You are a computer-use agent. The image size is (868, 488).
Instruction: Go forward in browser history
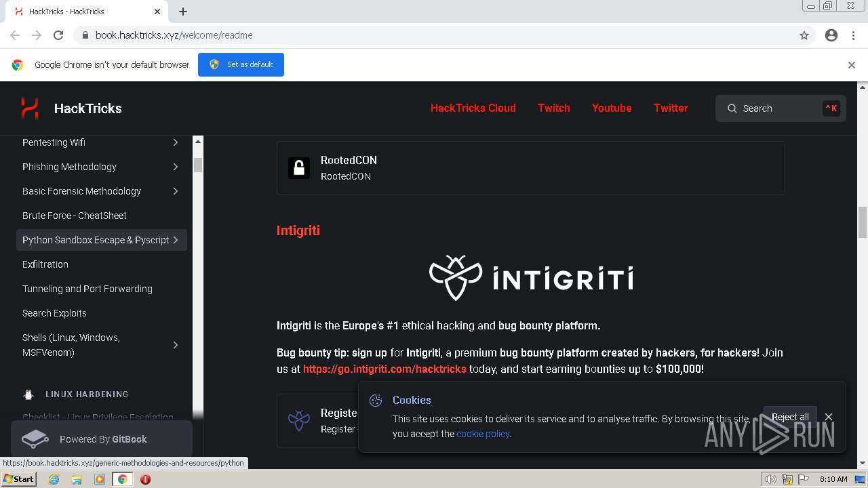click(x=37, y=35)
